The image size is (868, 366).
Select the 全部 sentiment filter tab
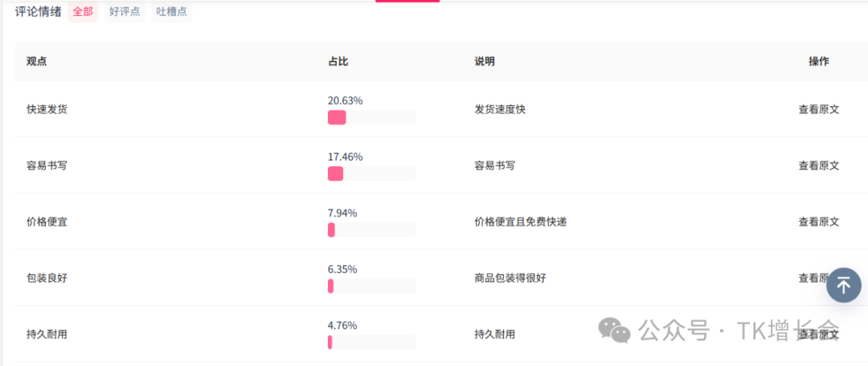coord(83,12)
